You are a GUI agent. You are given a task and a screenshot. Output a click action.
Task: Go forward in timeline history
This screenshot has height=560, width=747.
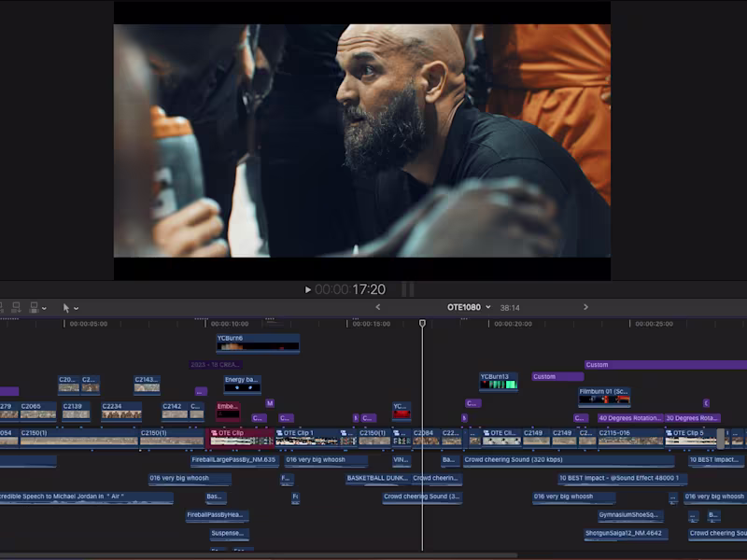[x=585, y=307]
